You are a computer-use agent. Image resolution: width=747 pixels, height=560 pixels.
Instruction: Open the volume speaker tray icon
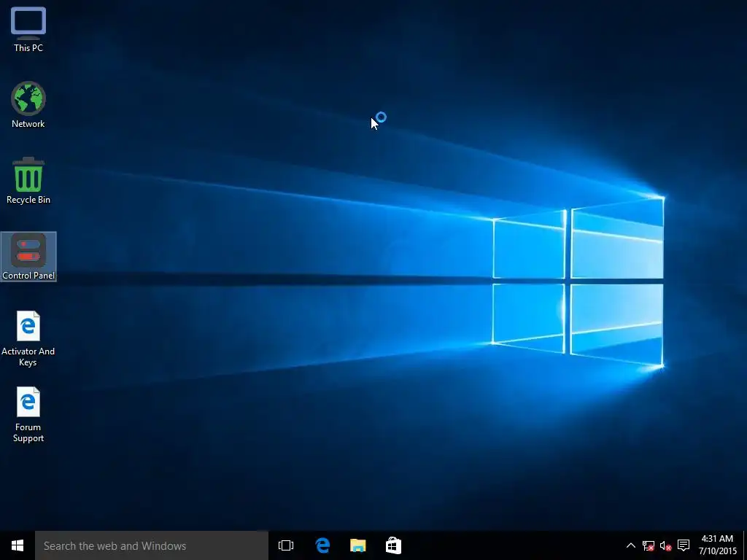[665, 545]
